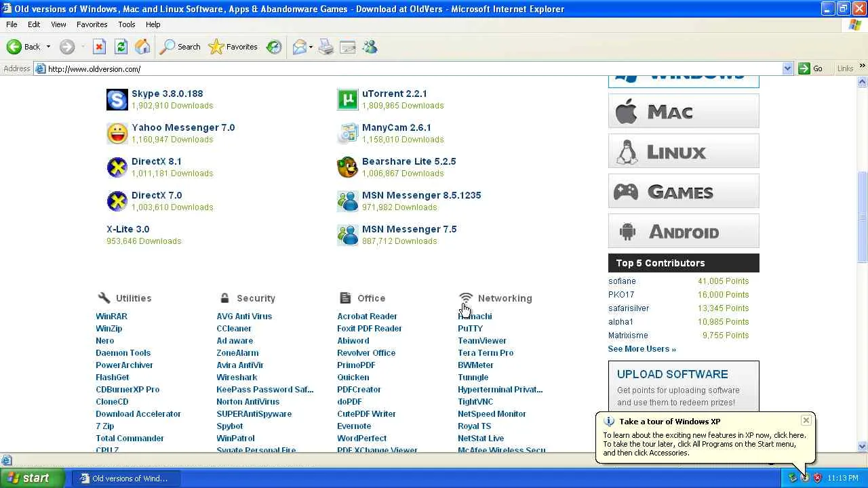Click the Yahoo Messenger smiley icon
This screenshot has height=488, width=868.
117,134
